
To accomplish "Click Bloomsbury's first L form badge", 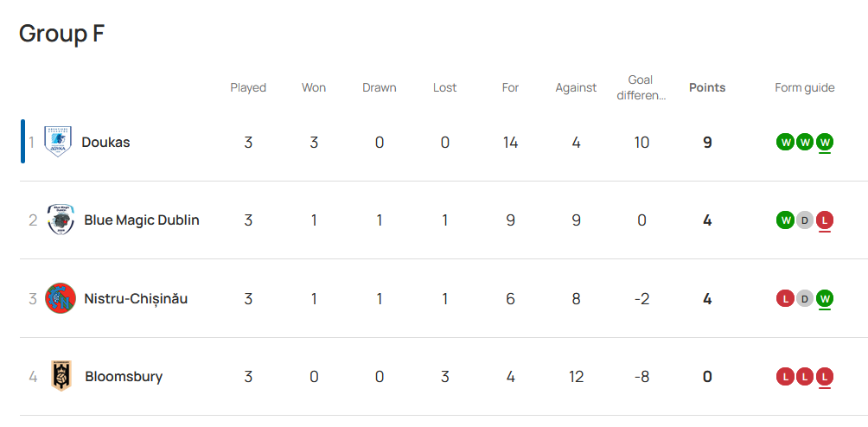I will tap(785, 377).
